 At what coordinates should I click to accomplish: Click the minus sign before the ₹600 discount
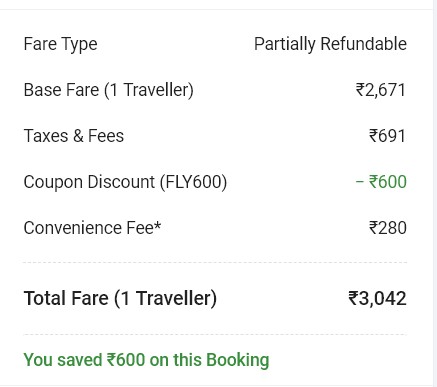(359, 182)
